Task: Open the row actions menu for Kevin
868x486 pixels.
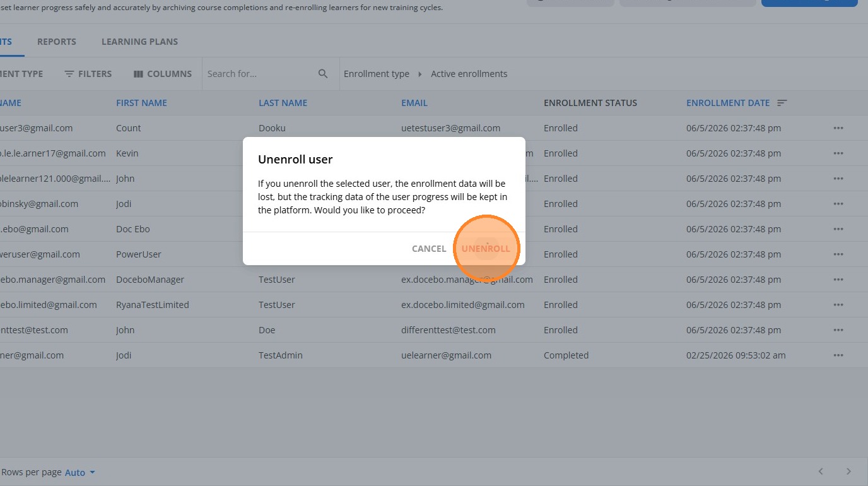Action: click(838, 153)
